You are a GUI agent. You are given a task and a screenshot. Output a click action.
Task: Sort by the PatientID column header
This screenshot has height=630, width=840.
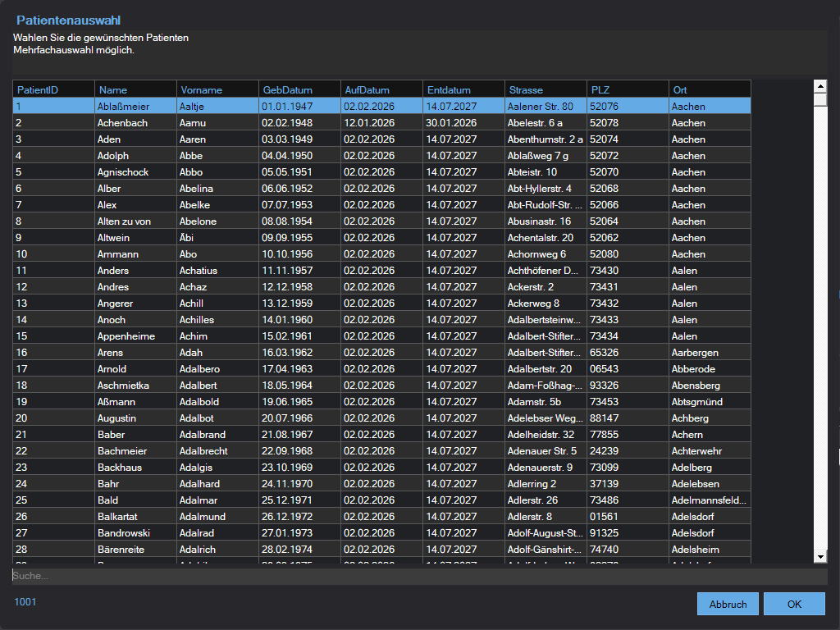53,89
